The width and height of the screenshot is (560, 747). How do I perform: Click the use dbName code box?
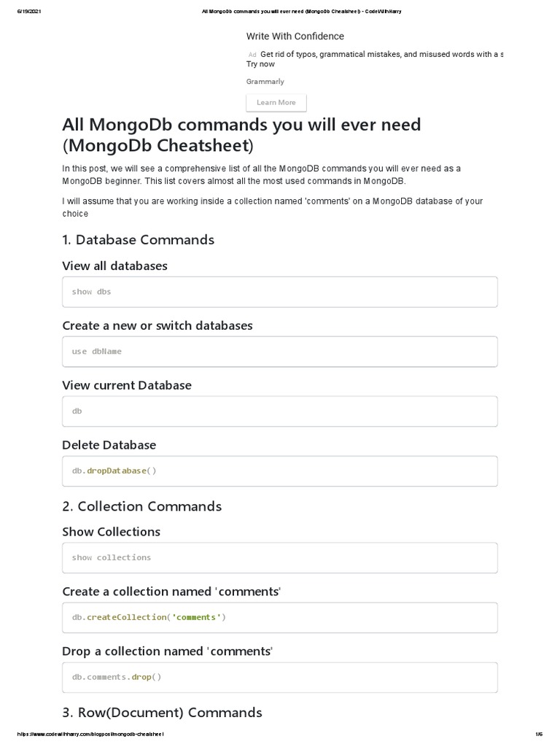[x=280, y=352]
